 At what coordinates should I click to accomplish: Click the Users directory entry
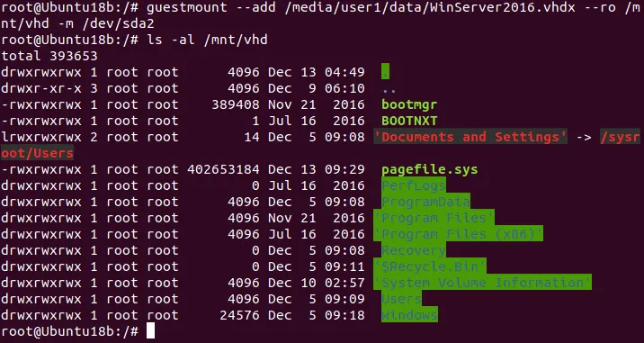pos(401,299)
